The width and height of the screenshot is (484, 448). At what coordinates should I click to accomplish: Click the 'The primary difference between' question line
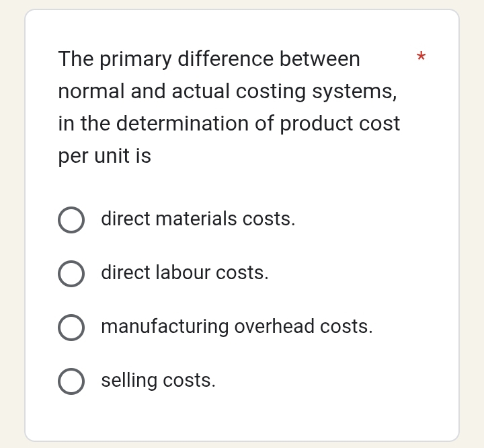[x=209, y=59]
